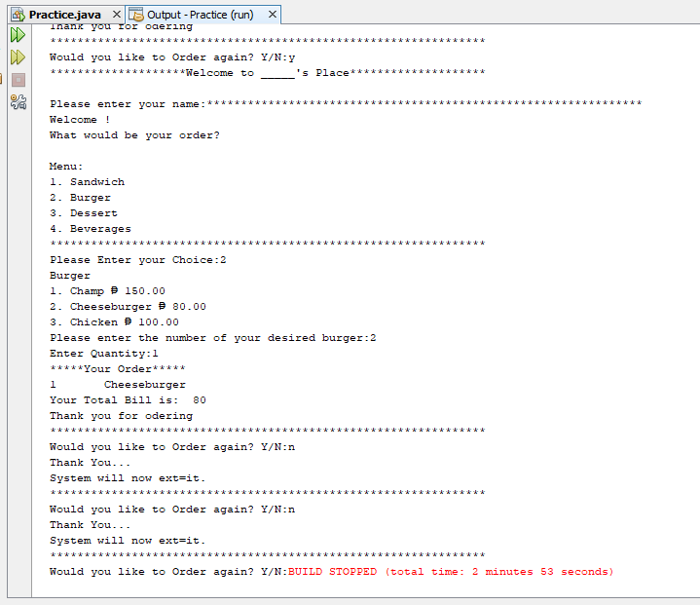The height and width of the screenshot is (605, 700).
Task: Close the Output - Practice (run) tab
Action: pos(273,15)
